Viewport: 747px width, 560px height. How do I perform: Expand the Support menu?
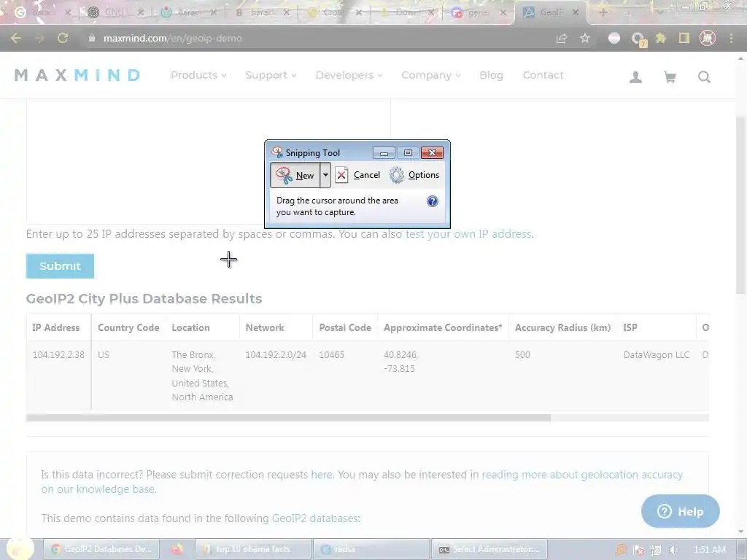pos(271,75)
